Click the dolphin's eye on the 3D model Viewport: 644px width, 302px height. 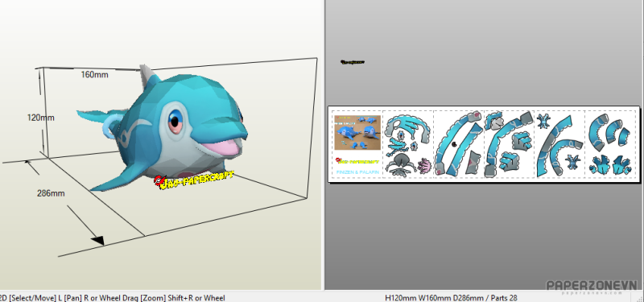175,121
